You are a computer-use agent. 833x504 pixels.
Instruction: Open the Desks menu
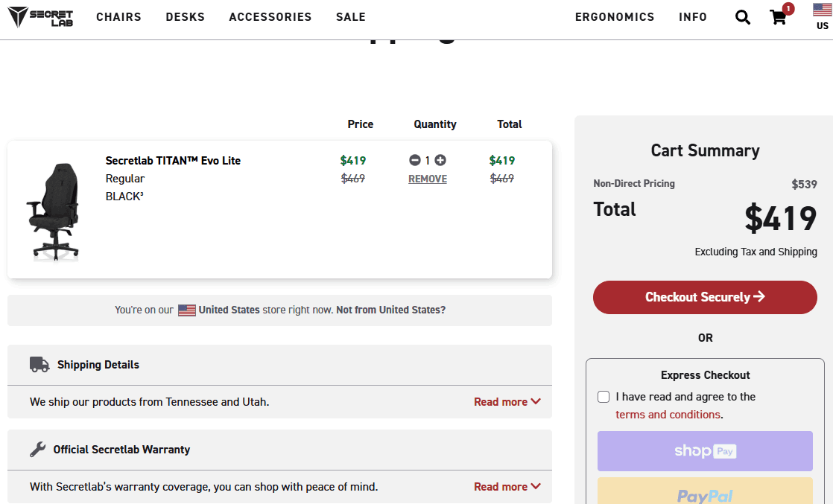(186, 17)
